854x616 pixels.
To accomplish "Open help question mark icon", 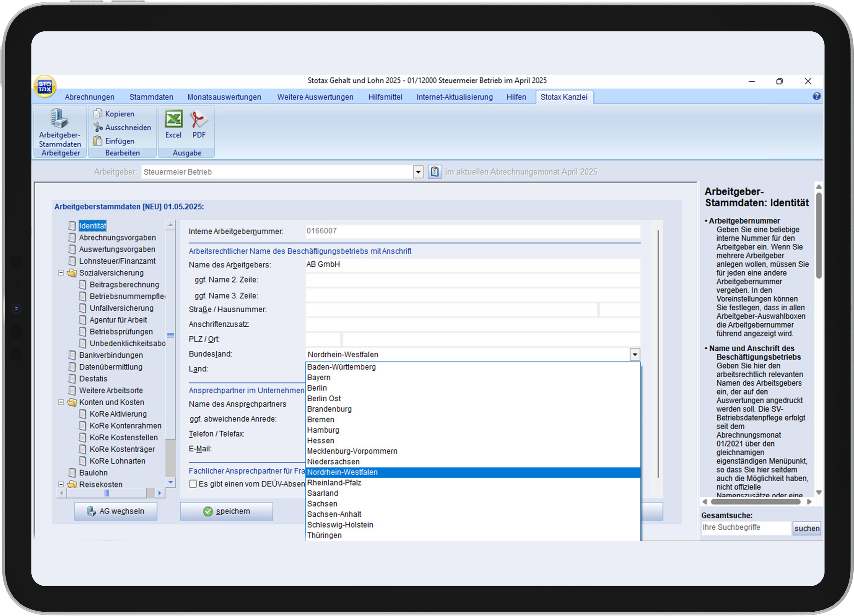I will click(x=816, y=96).
